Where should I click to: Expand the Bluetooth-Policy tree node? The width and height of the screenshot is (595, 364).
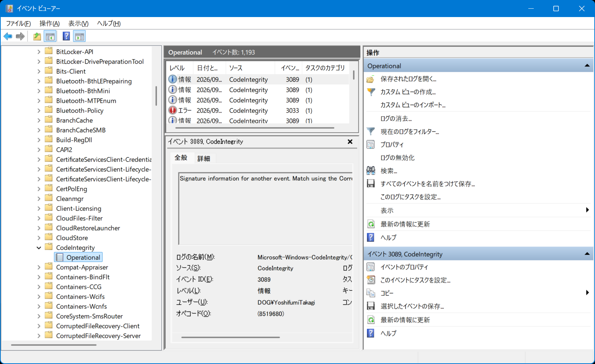[39, 111]
